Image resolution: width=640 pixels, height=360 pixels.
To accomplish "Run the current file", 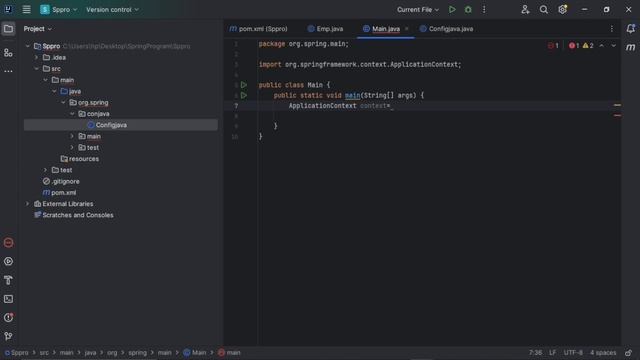I will pos(452,9).
